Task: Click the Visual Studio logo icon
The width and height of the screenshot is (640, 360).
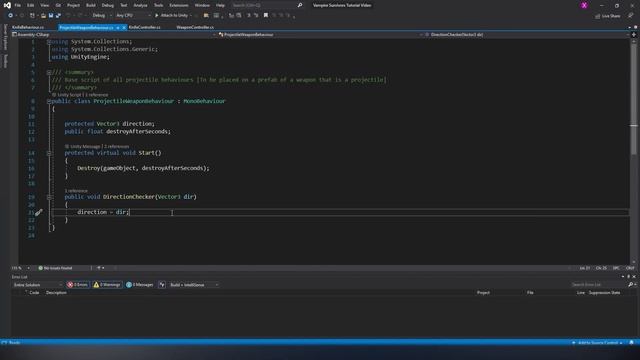Action: coord(7,5)
